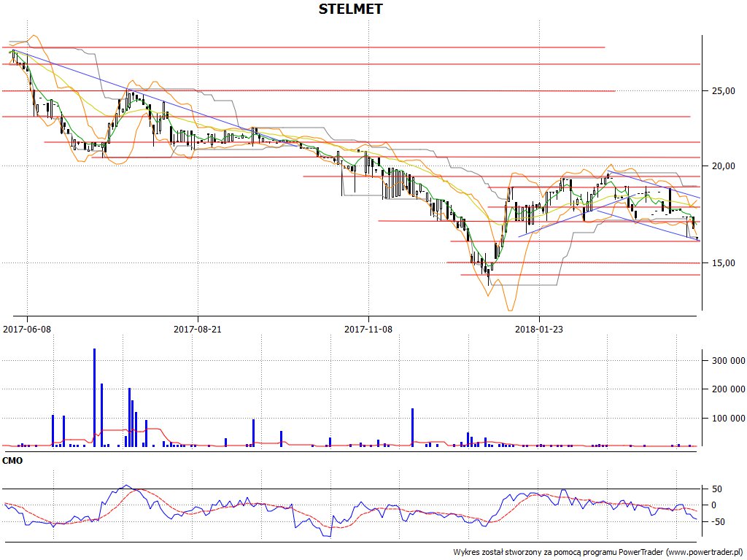The height and width of the screenshot is (560, 747).
Task: Click the 300 000 volume axis label
Action: click(x=729, y=361)
